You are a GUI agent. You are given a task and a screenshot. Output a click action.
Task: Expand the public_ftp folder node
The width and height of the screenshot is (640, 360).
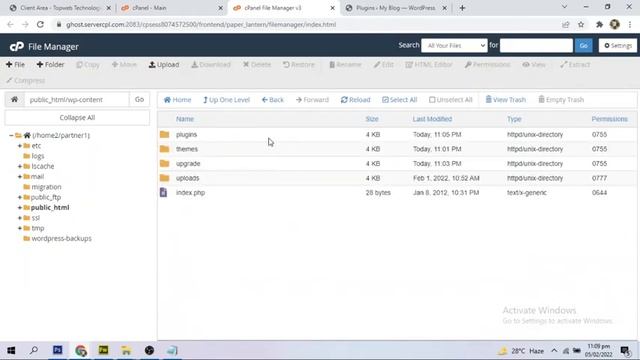20,197
